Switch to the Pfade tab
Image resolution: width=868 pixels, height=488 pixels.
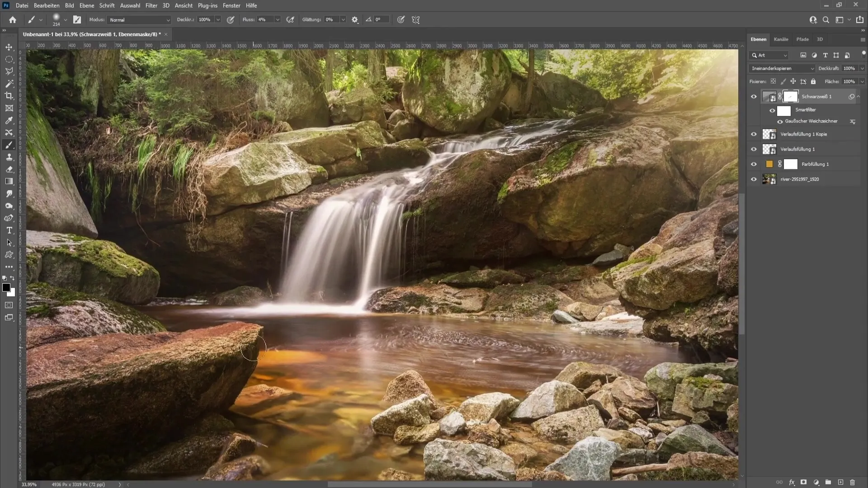(x=803, y=39)
